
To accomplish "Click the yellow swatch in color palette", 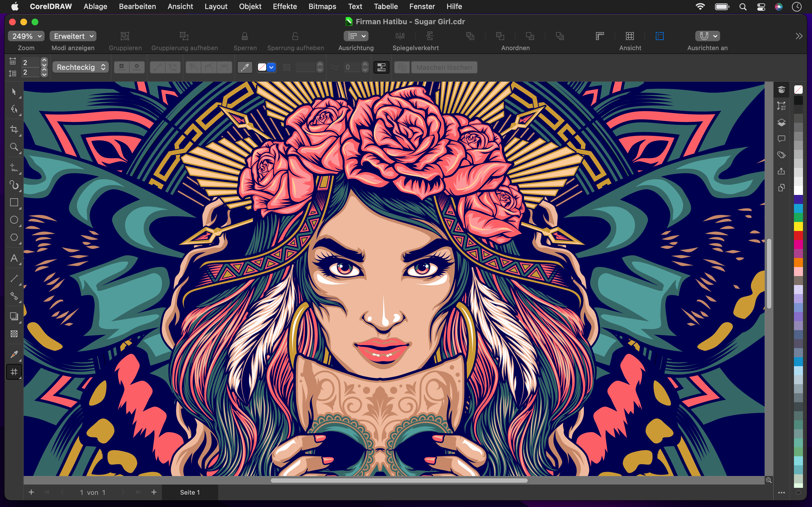I will 798,227.
